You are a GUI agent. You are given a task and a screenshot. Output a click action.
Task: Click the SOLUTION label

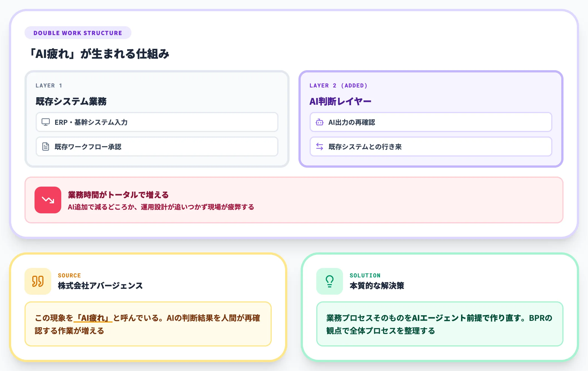pos(365,275)
